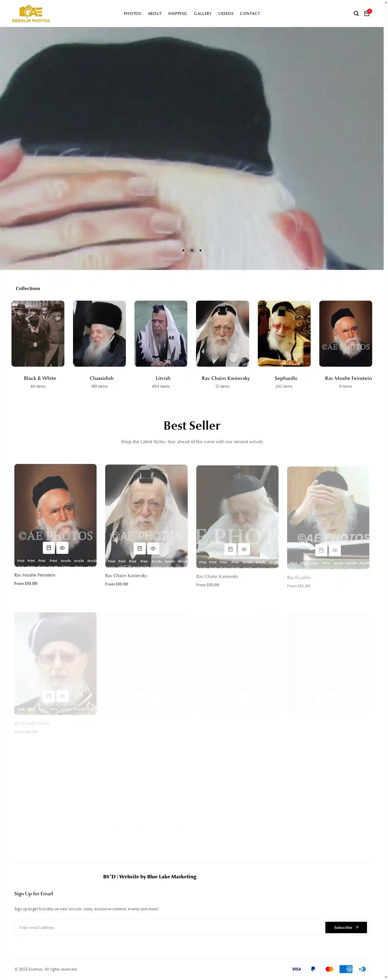
Task: Open the Sephardic collection thumbnail
Action: pyautogui.click(x=284, y=334)
